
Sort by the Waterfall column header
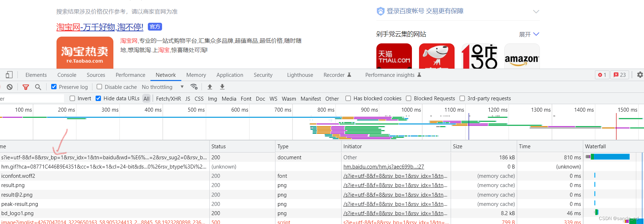tap(613, 146)
